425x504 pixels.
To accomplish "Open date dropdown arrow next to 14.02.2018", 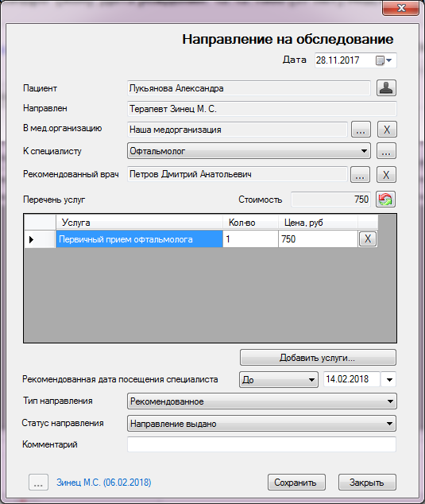I will click(389, 380).
